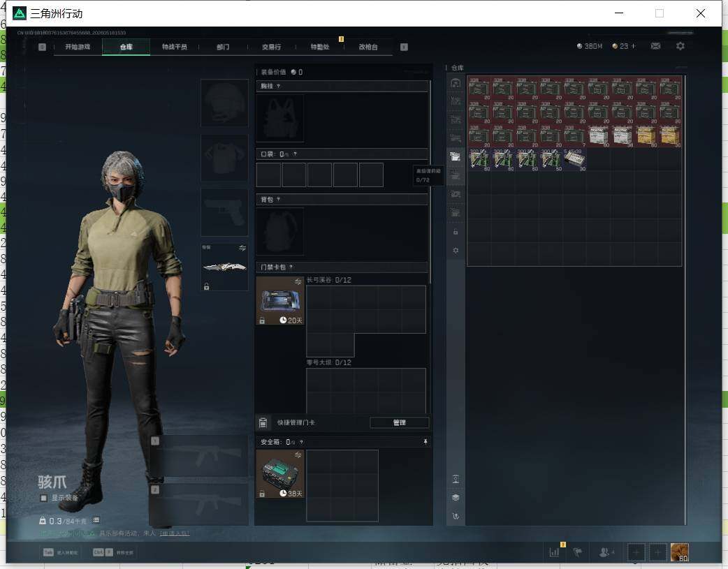Open the 部门 tab
The image size is (728, 569).
[x=223, y=47]
